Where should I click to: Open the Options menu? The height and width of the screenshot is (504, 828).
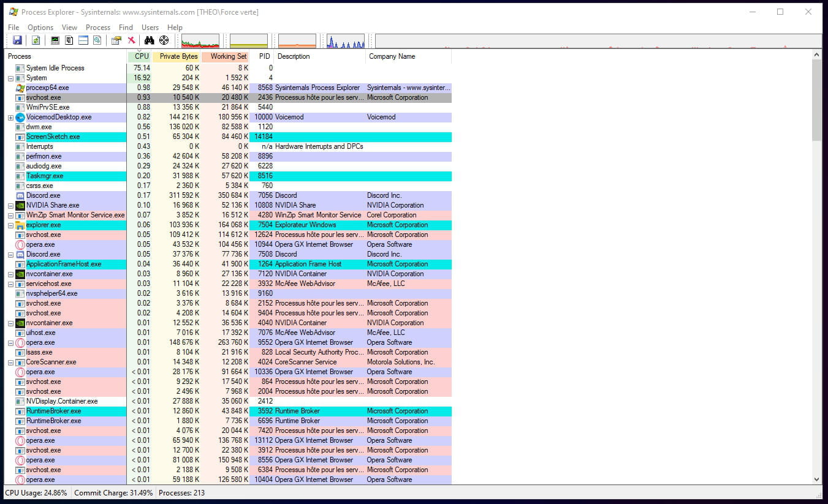click(x=40, y=28)
